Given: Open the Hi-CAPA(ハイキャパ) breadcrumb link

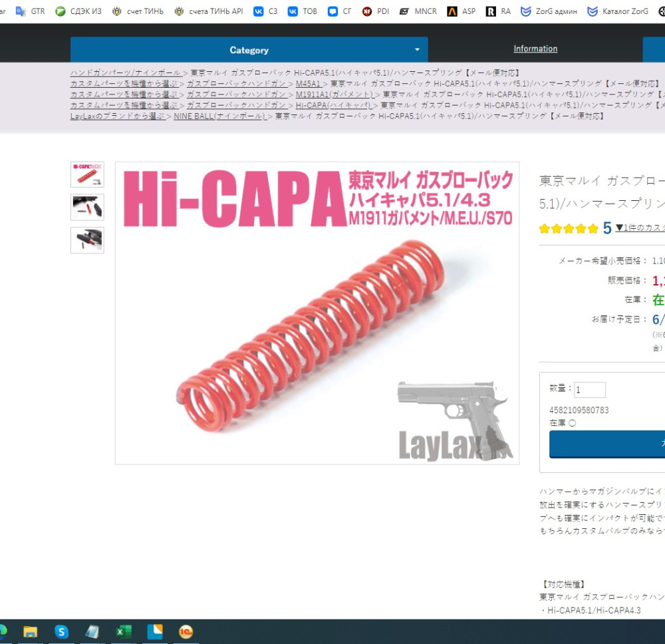Looking at the screenshot, I should tap(333, 105).
